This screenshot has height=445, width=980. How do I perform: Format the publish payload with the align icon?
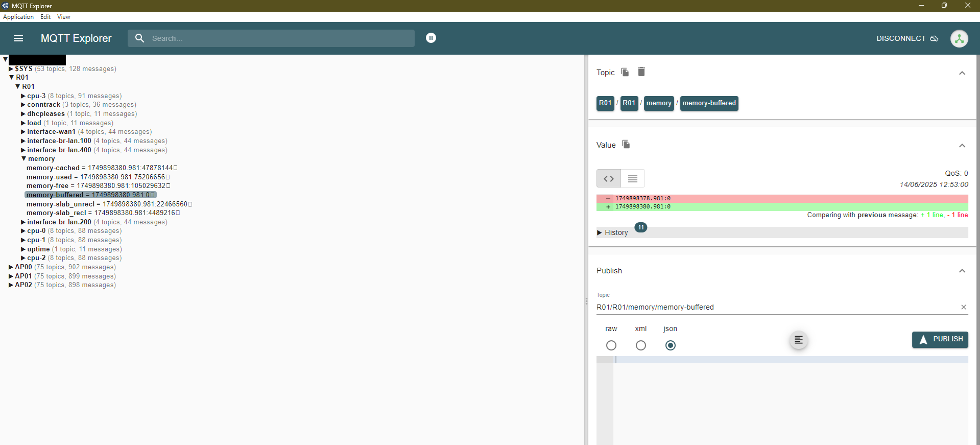(x=799, y=340)
